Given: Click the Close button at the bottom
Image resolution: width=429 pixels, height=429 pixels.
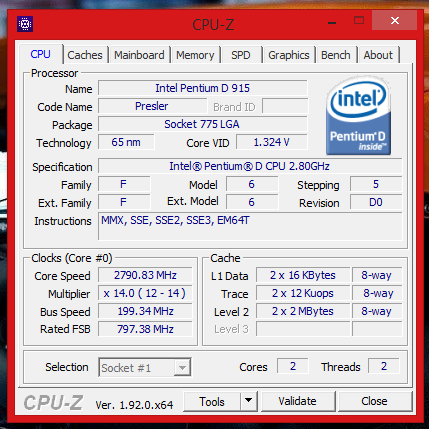Looking at the screenshot, I should point(375,401).
